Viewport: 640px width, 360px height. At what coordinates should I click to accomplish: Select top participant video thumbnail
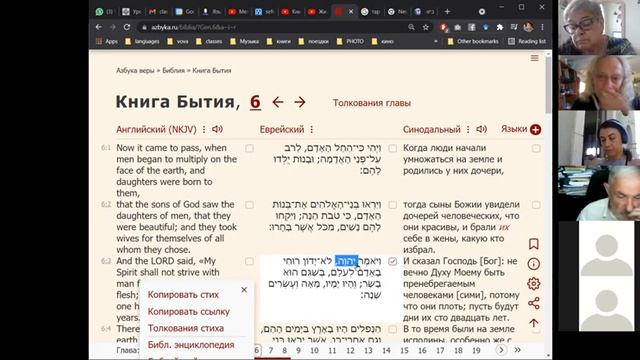(x=598, y=27)
